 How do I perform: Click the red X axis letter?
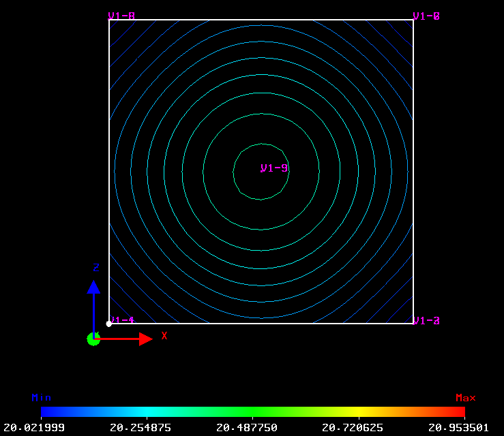point(164,335)
